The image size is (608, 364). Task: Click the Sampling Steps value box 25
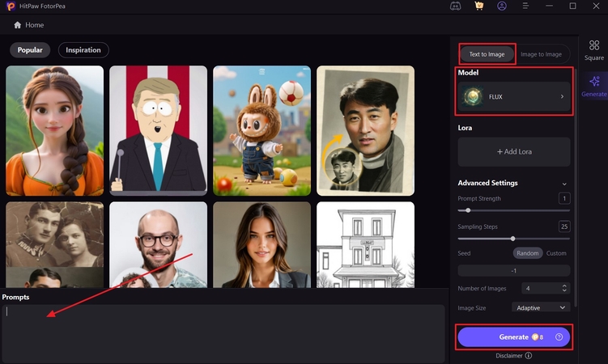pyautogui.click(x=564, y=226)
